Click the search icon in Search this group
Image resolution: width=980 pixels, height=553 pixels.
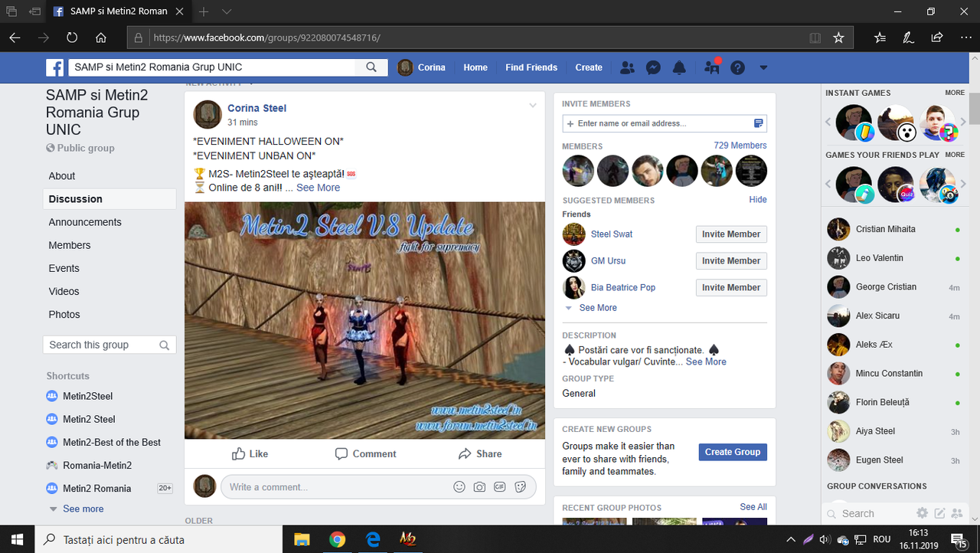tap(164, 345)
